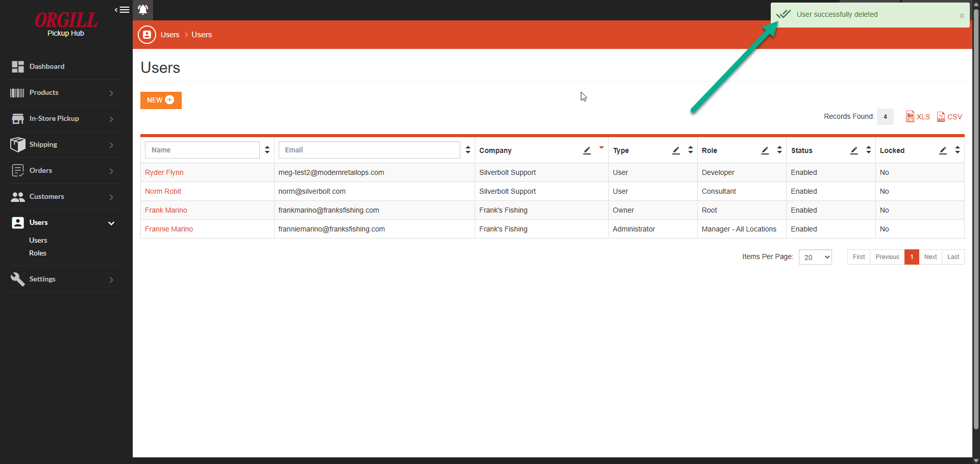Click the Customers people icon

tap(18, 197)
